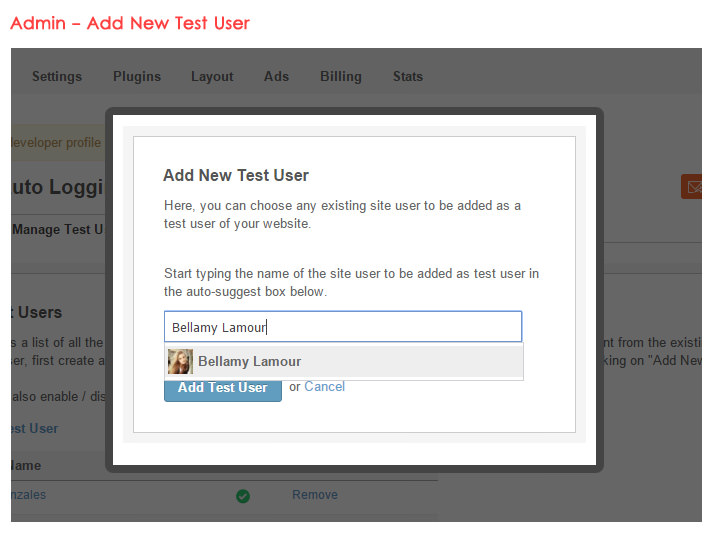Open the Settings menu
Image resolution: width=715 pixels, height=538 pixels.
tap(57, 76)
